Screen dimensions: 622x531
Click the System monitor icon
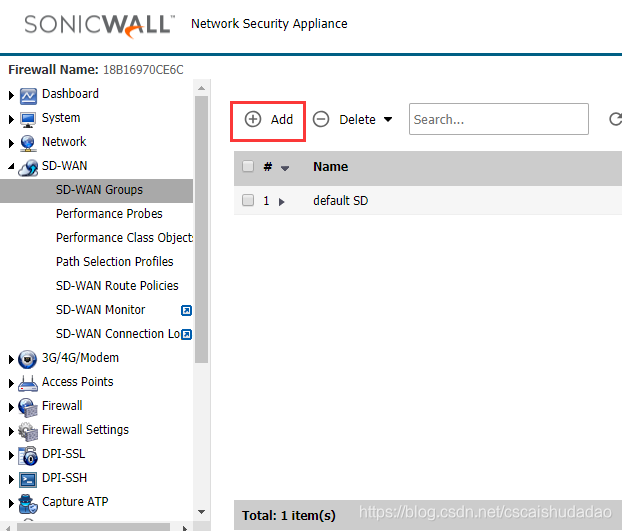pyautogui.click(x=28, y=120)
